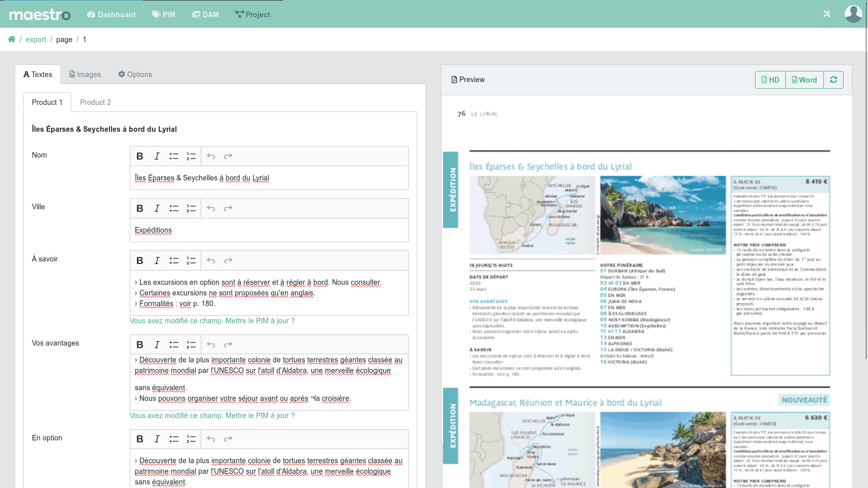Export the preview as Word

804,80
